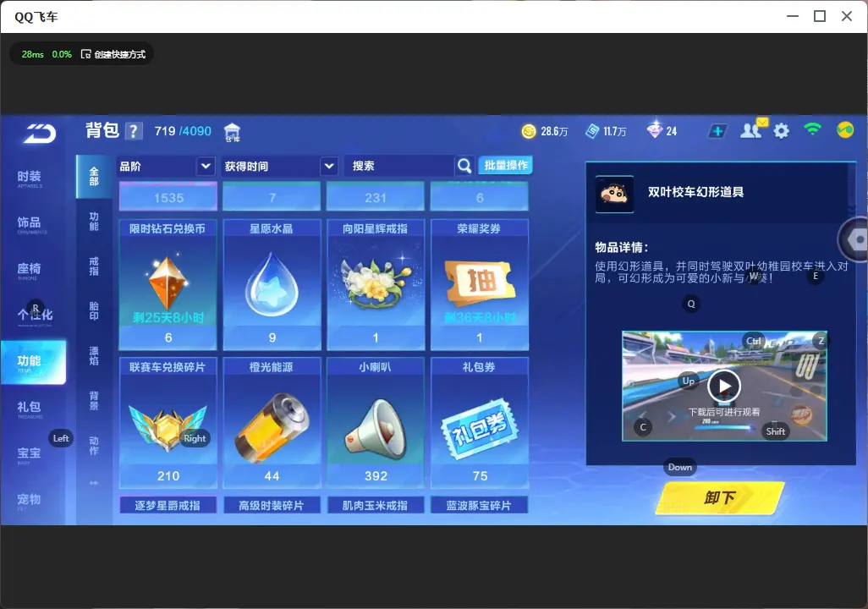Click the 搜索 search field

(x=399, y=166)
